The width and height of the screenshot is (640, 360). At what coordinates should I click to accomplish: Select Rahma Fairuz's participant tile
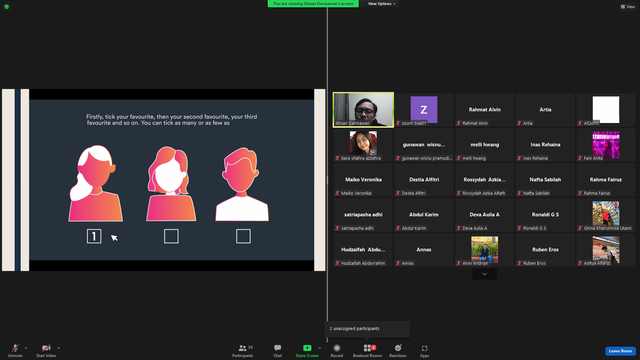click(x=606, y=180)
